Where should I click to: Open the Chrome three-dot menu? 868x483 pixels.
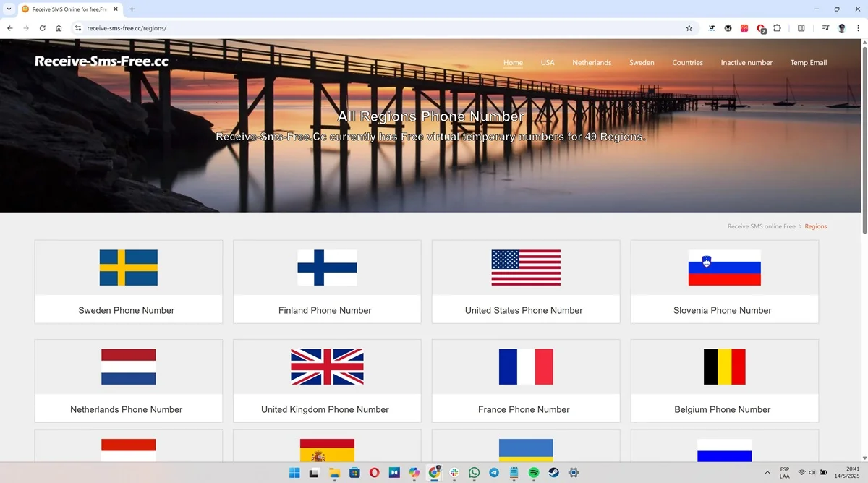tap(858, 28)
